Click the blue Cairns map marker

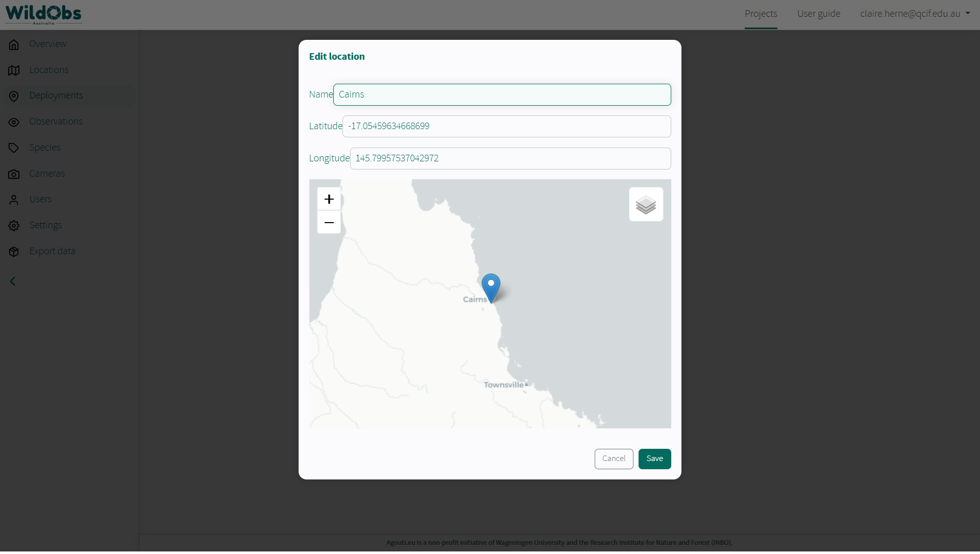coord(491,286)
